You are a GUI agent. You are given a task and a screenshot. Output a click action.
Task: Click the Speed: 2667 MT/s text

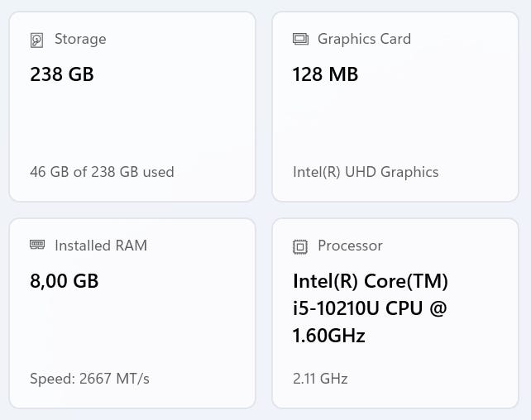89,379
